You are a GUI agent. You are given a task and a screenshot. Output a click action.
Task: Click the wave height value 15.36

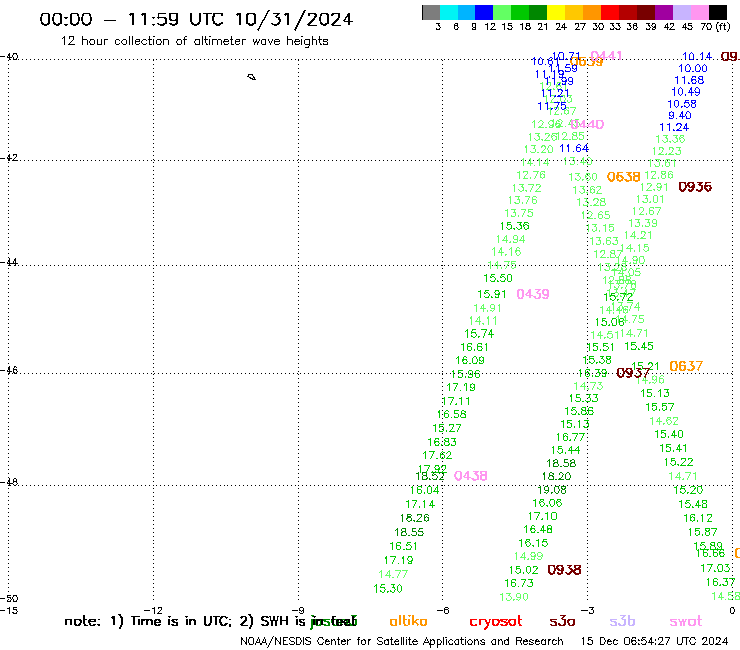515,226
